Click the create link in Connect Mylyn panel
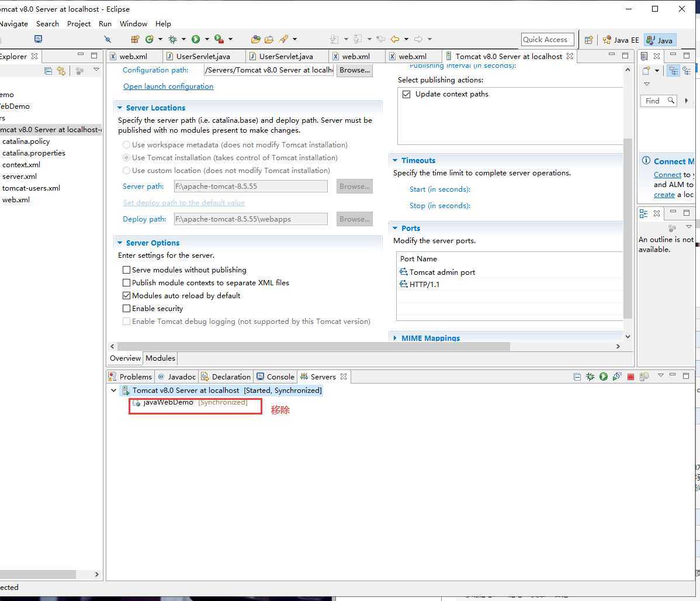Image resolution: width=700 pixels, height=601 pixels. pyautogui.click(x=664, y=195)
